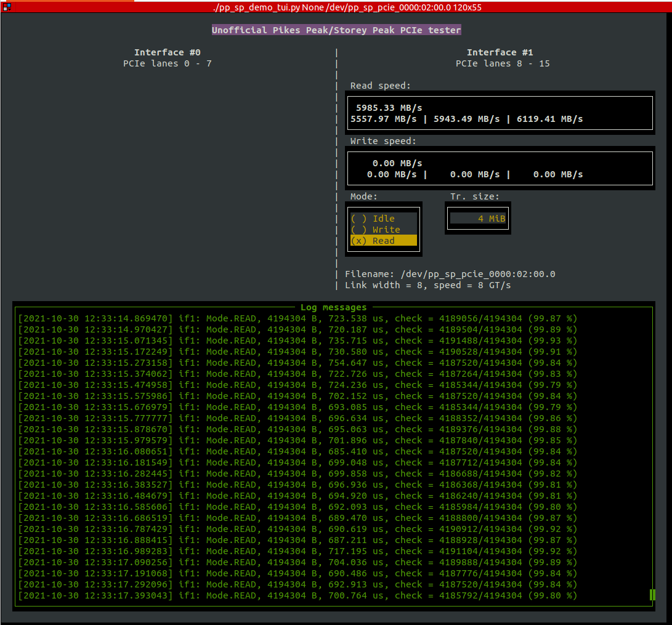Click the Log messages panel title
Image resolution: width=672 pixels, height=625 pixels.
pos(334,307)
